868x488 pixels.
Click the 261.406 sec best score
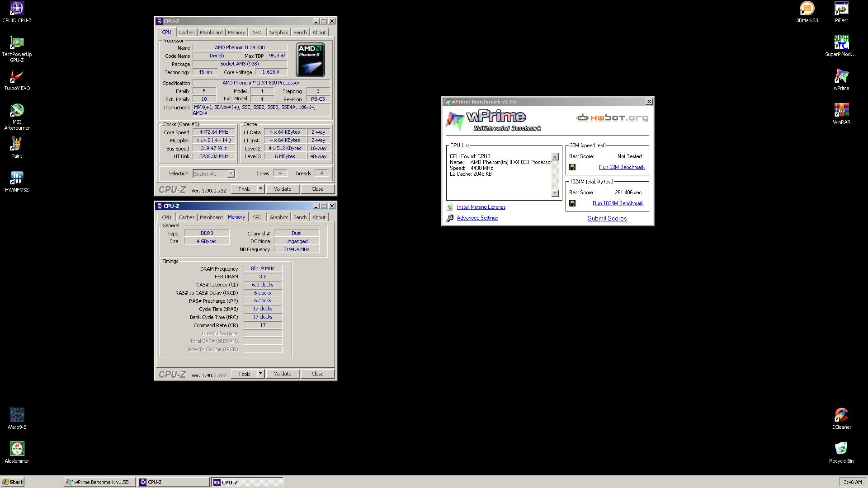coord(628,192)
